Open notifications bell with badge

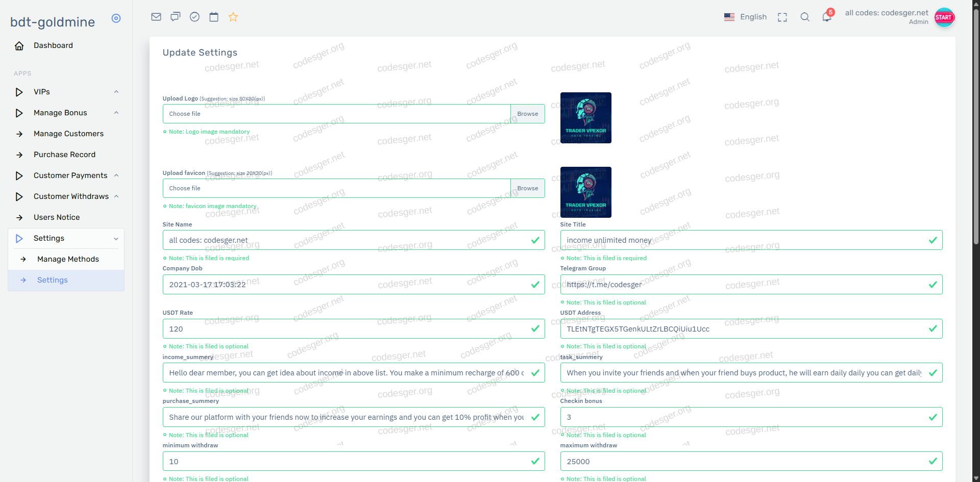827,17
